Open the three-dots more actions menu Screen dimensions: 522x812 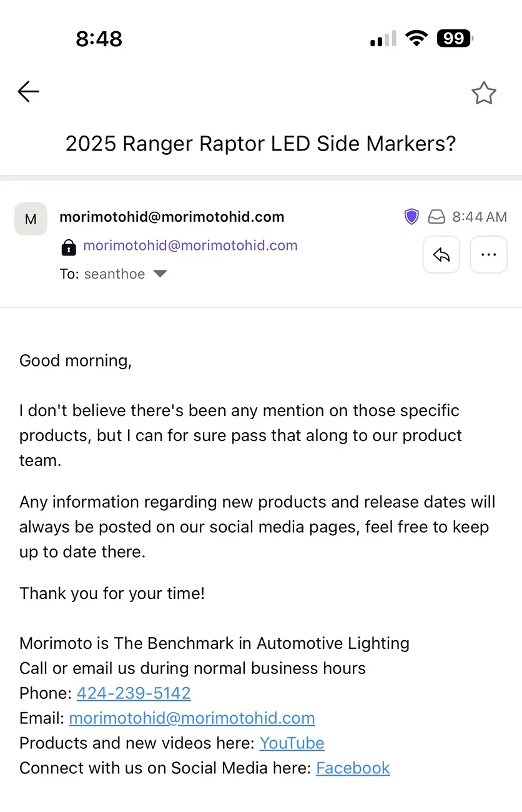point(488,254)
